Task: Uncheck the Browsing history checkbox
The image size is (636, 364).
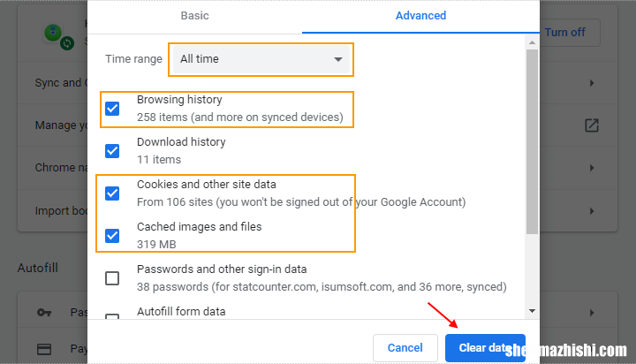Action: (x=112, y=109)
